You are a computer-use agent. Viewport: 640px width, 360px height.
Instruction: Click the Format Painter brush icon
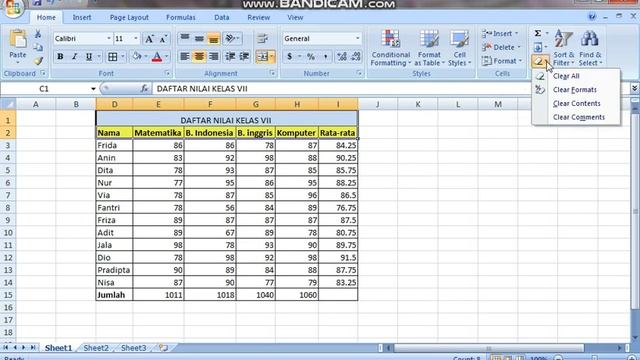click(38, 61)
